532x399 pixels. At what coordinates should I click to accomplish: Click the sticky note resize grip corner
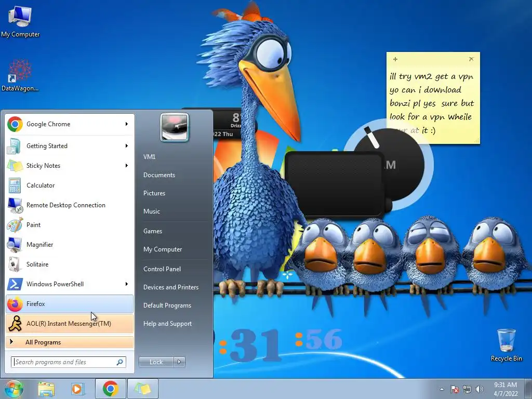point(477,140)
